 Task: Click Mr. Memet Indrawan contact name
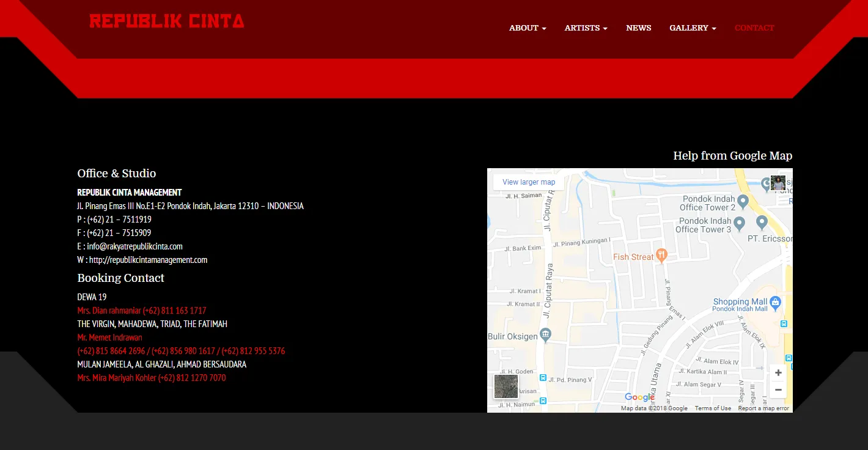tap(109, 337)
